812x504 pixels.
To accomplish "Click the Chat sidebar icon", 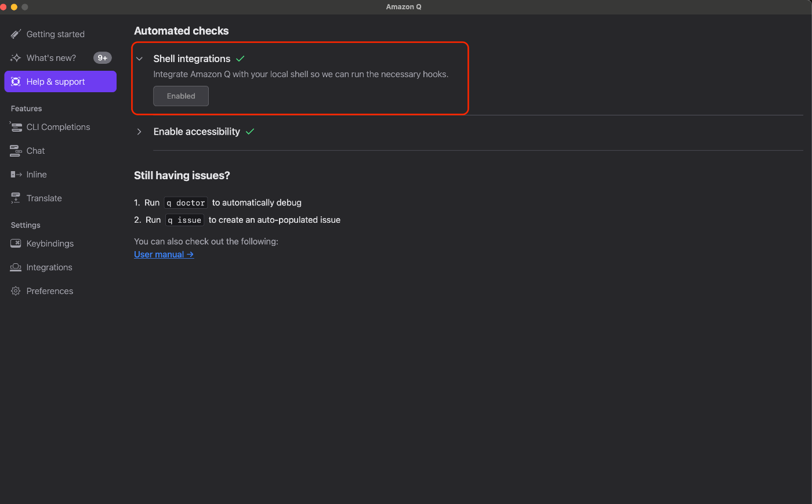I will click(x=16, y=151).
